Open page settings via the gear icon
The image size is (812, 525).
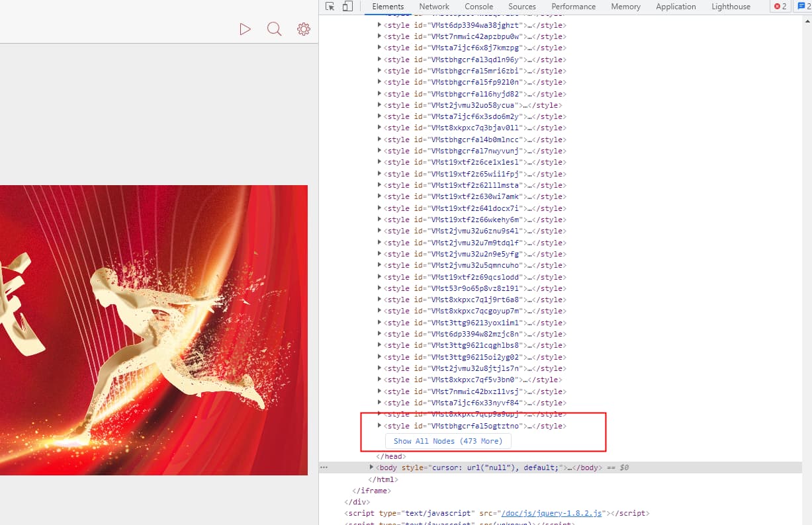click(x=304, y=29)
